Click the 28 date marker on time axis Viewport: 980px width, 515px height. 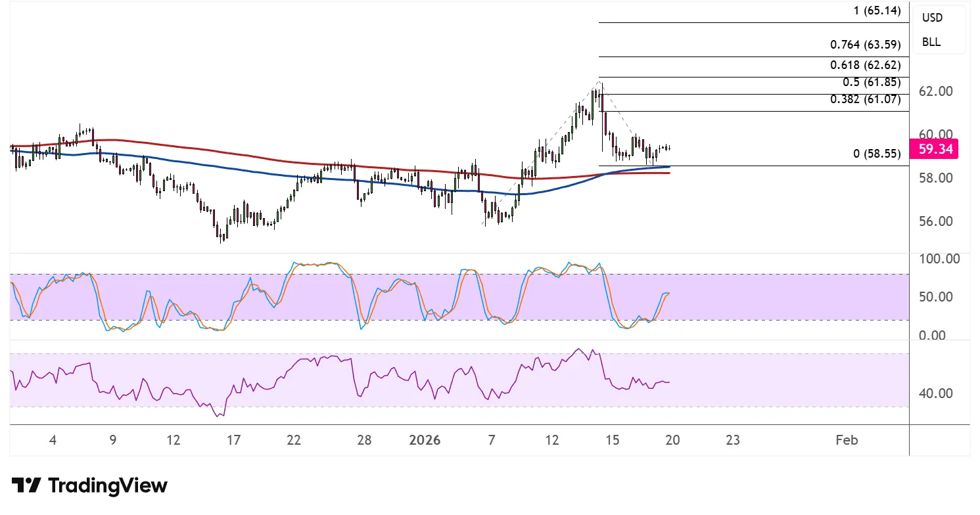(x=365, y=440)
